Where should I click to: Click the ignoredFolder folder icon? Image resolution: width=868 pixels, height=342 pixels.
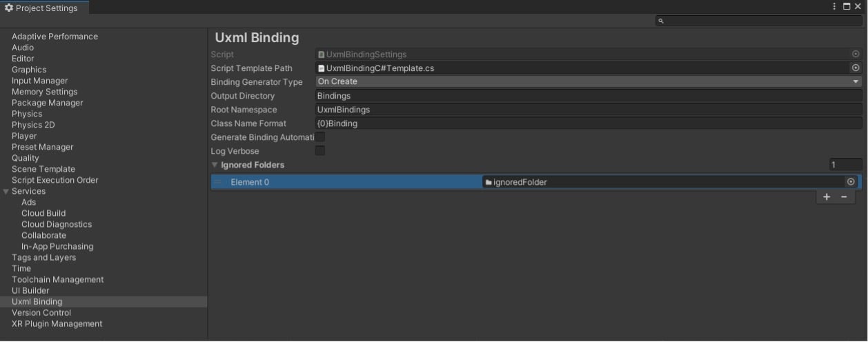click(489, 182)
